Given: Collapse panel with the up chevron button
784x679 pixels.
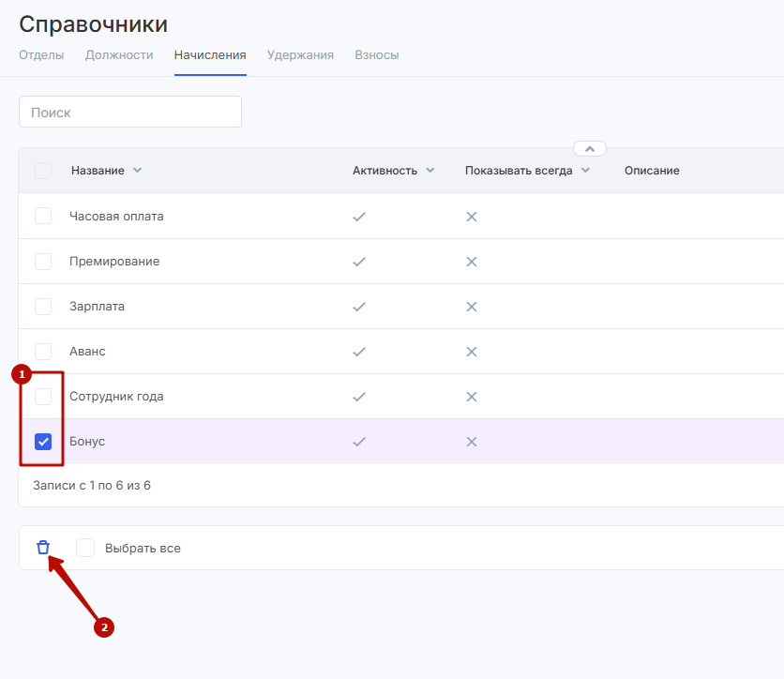Looking at the screenshot, I should pos(590,148).
